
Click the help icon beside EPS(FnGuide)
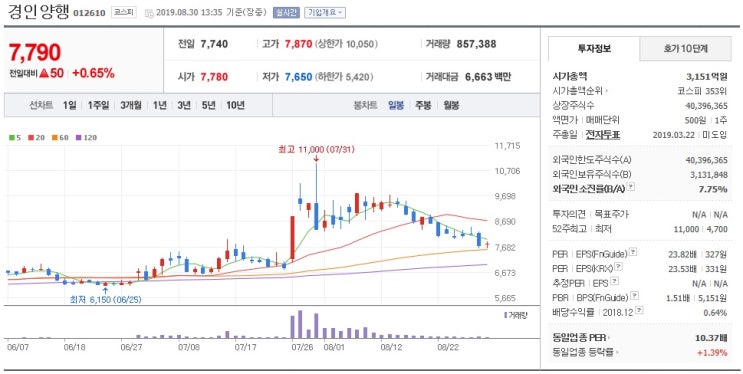633,252
